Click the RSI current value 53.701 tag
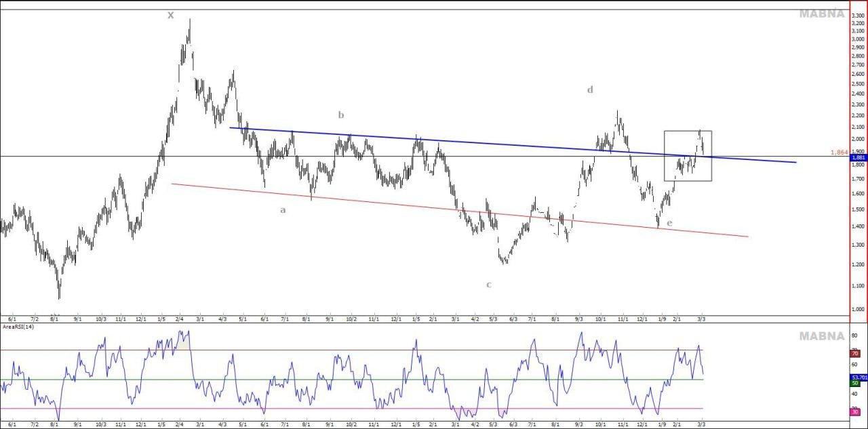This screenshot has height=429, width=868. 858,376
